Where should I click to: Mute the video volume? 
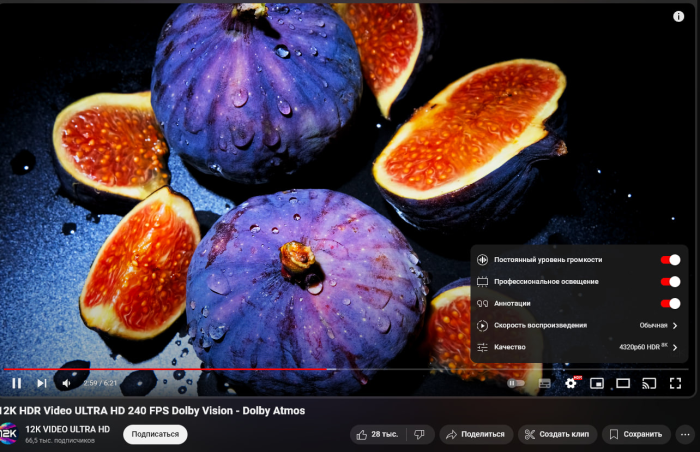click(x=67, y=383)
